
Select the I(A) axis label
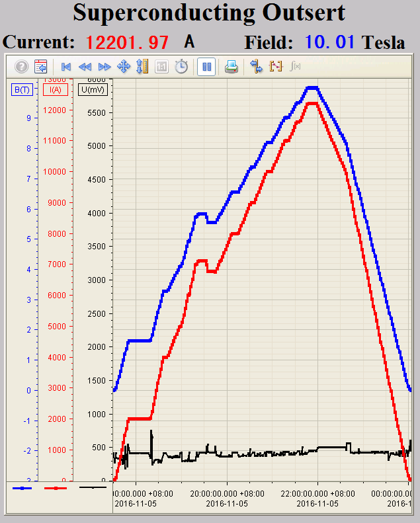click(x=55, y=89)
